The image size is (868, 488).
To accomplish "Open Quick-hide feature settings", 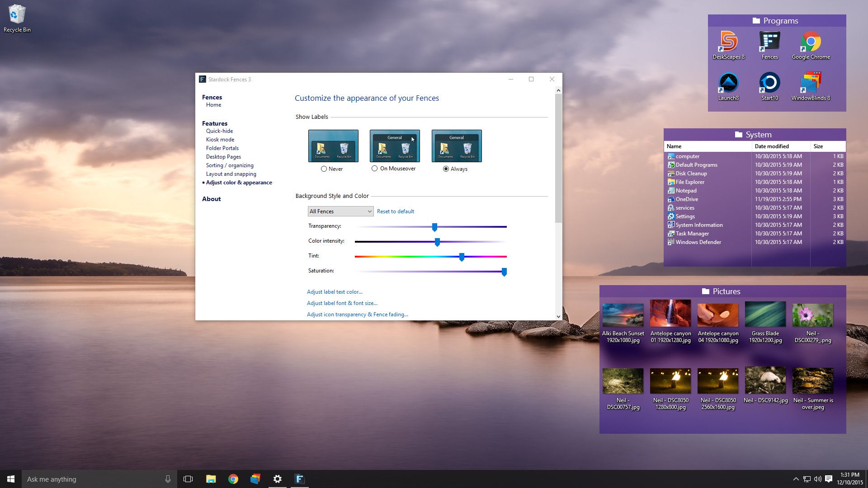I will (x=219, y=131).
